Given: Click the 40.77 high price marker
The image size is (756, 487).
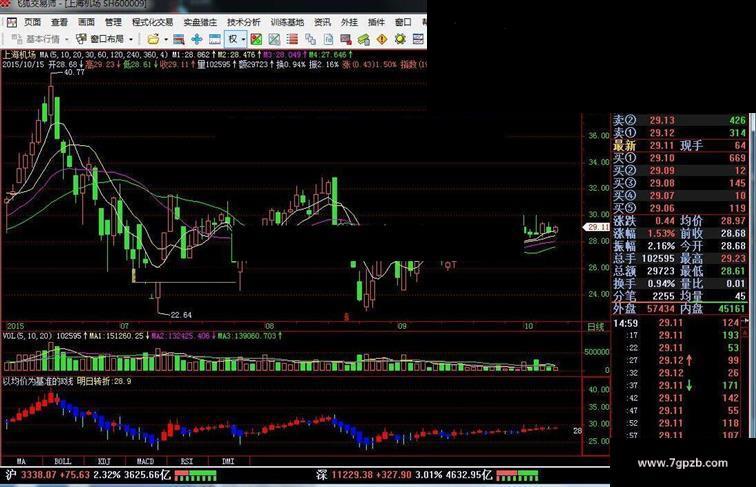Looking at the screenshot, I should [x=74, y=72].
